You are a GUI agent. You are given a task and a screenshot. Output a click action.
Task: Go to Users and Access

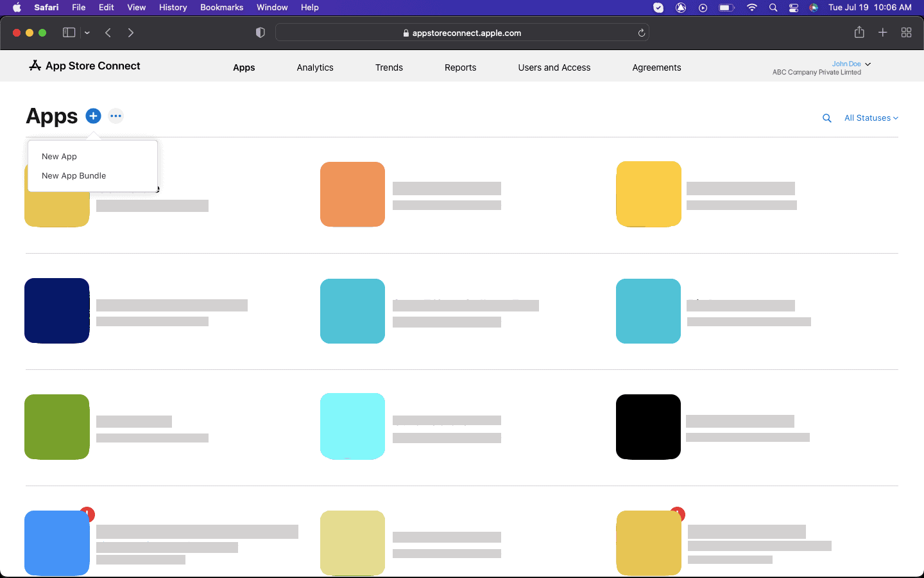554,67
